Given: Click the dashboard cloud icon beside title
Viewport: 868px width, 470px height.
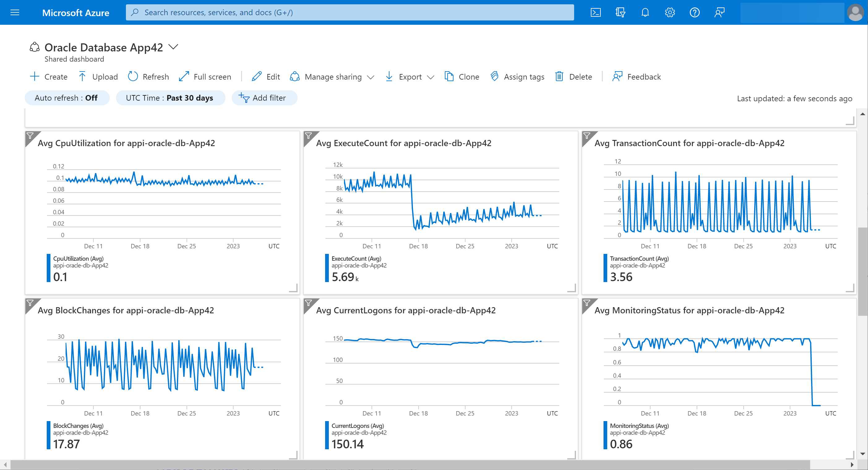Looking at the screenshot, I should tap(34, 47).
